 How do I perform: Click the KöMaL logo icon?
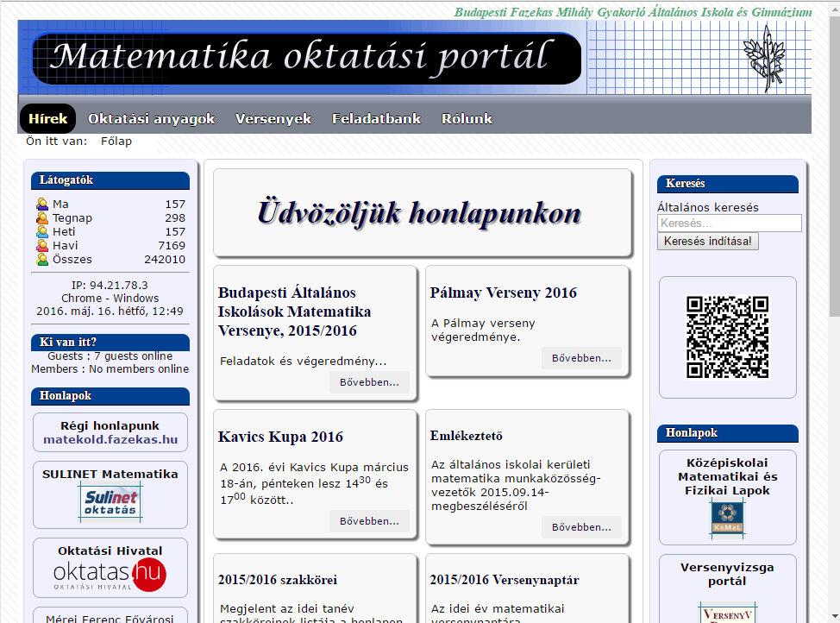tap(727, 518)
